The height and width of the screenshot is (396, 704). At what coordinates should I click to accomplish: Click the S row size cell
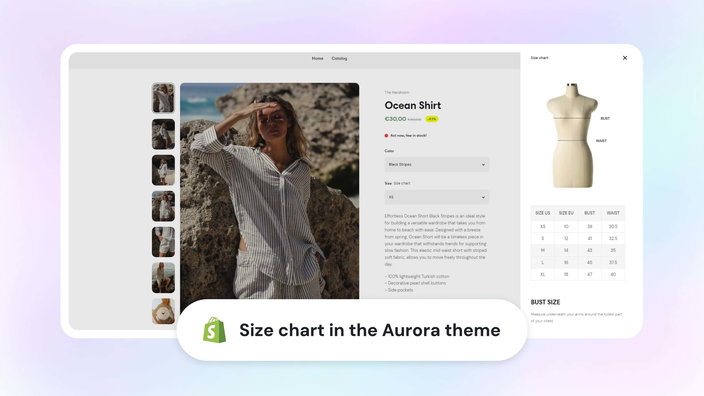[542, 238]
